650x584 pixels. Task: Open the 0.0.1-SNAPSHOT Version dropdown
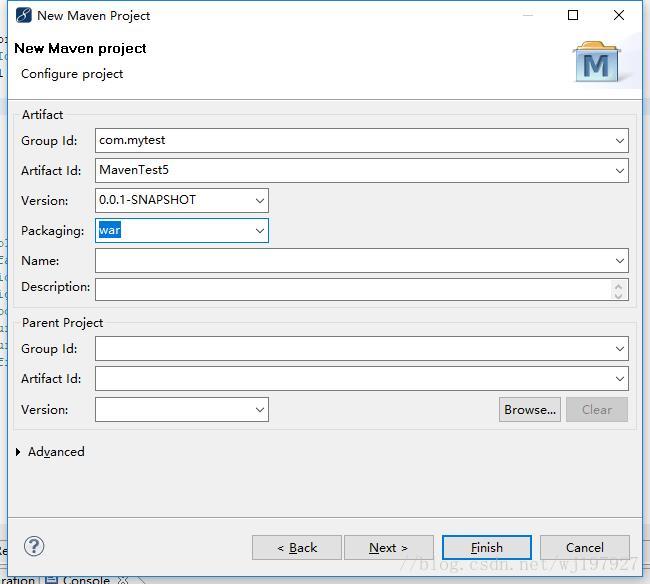(x=260, y=201)
